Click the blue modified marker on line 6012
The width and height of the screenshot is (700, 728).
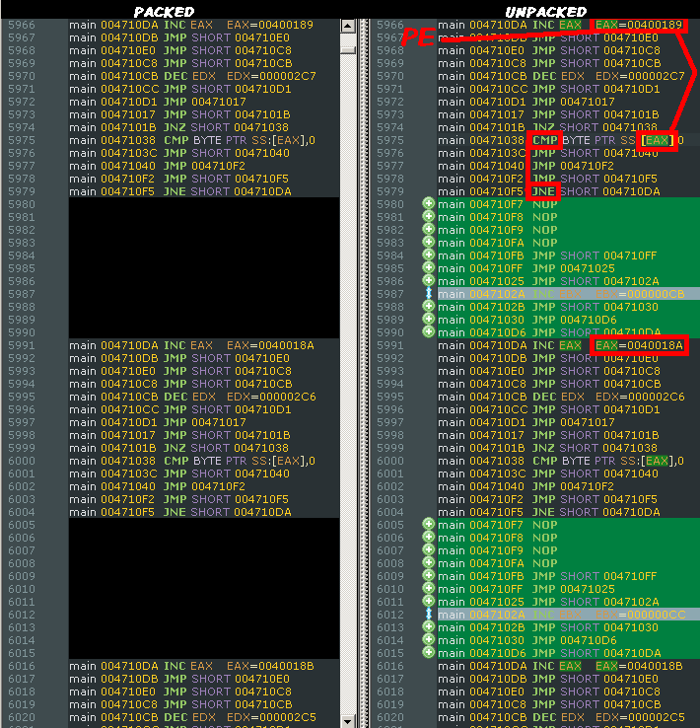tap(429, 615)
